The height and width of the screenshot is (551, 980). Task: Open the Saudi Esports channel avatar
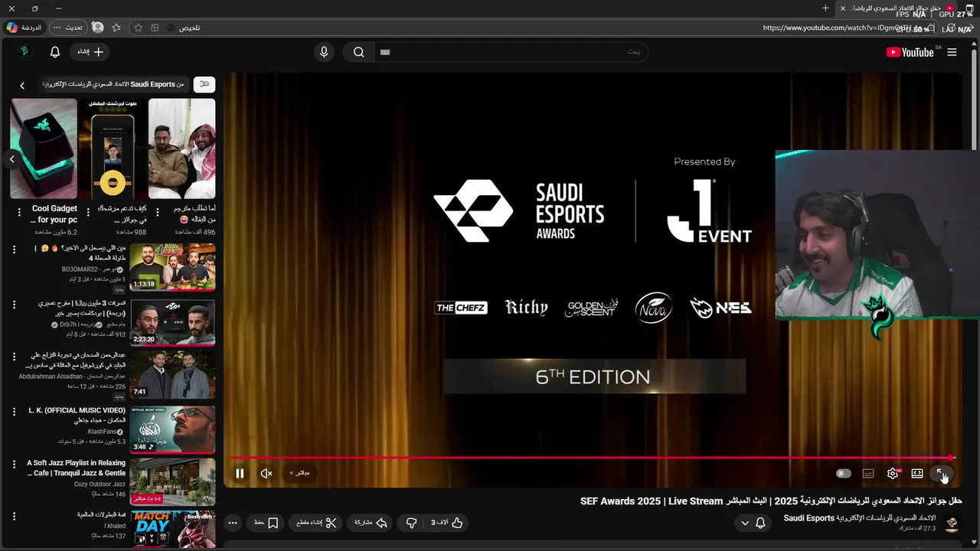[952, 523]
